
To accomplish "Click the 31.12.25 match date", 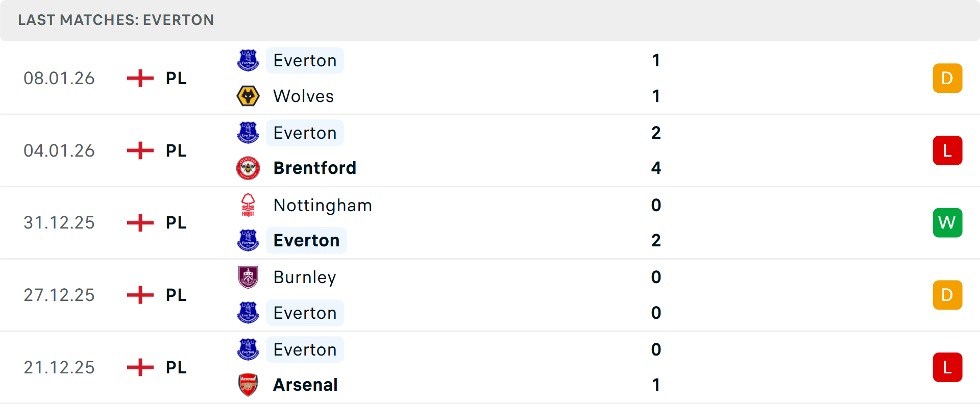I will pyautogui.click(x=59, y=222).
